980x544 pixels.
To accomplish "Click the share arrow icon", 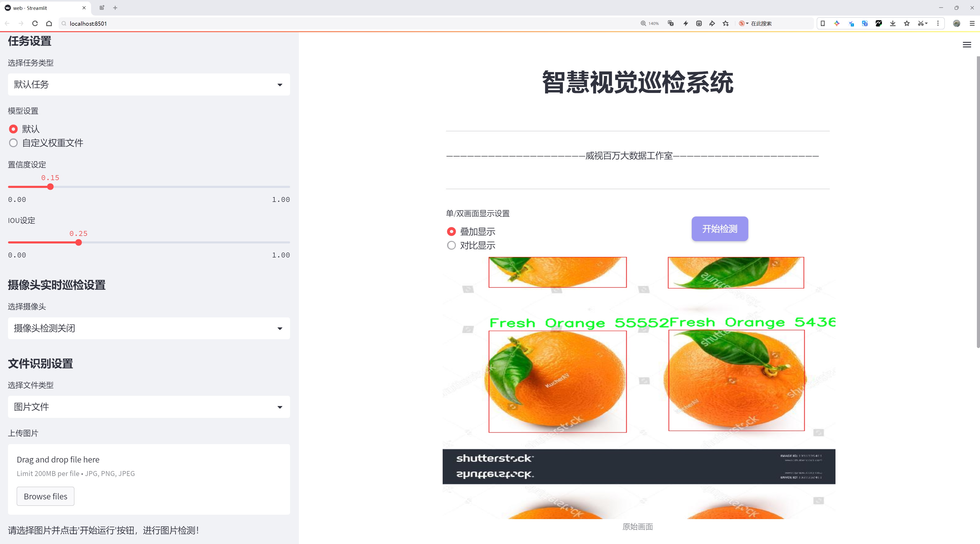I will coord(712,23).
